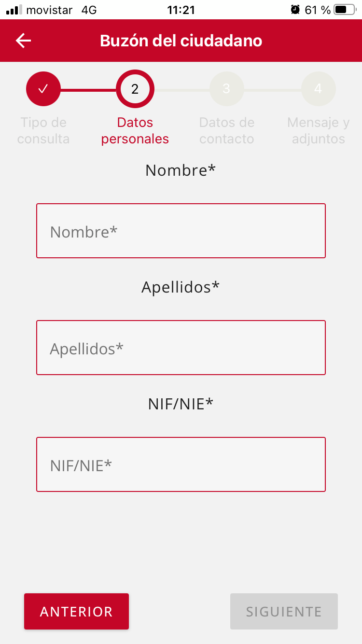The width and height of the screenshot is (362, 644).
Task: Select the Datos personales step label
Action: [x=135, y=130]
